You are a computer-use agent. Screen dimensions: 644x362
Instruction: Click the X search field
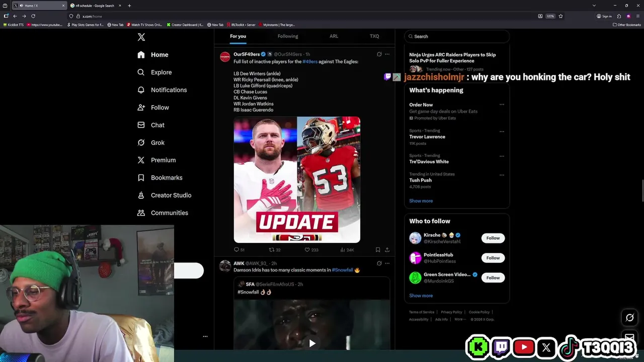tap(457, 36)
